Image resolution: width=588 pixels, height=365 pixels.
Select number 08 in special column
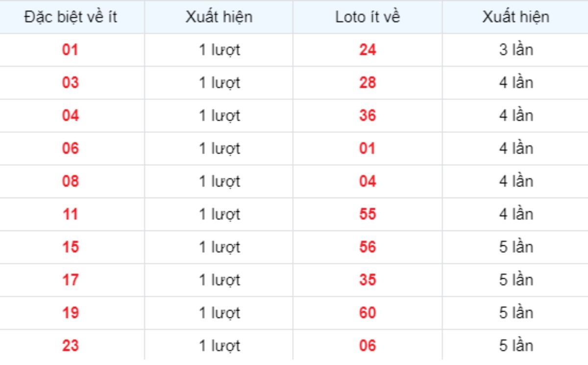[71, 181]
